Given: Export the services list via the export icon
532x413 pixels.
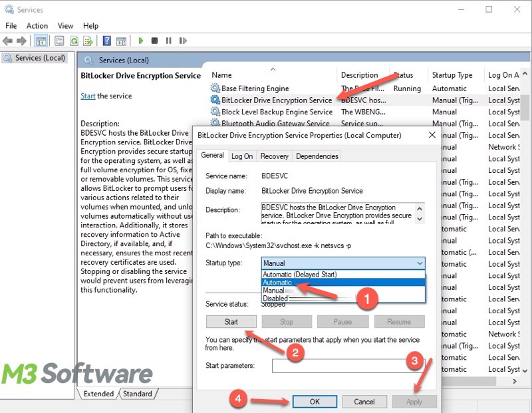Looking at the screenshot, I should (x=88, y=41).
